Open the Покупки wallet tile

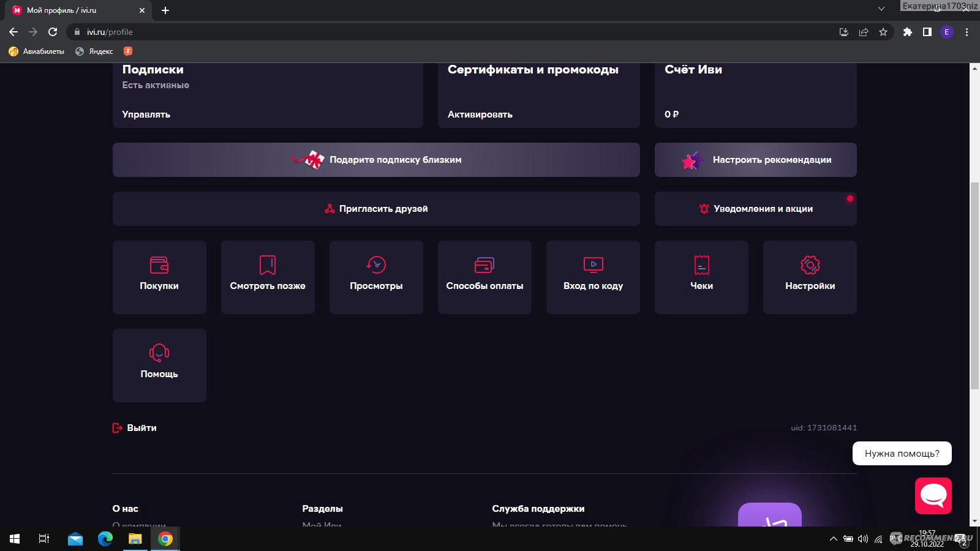[159, 277]
